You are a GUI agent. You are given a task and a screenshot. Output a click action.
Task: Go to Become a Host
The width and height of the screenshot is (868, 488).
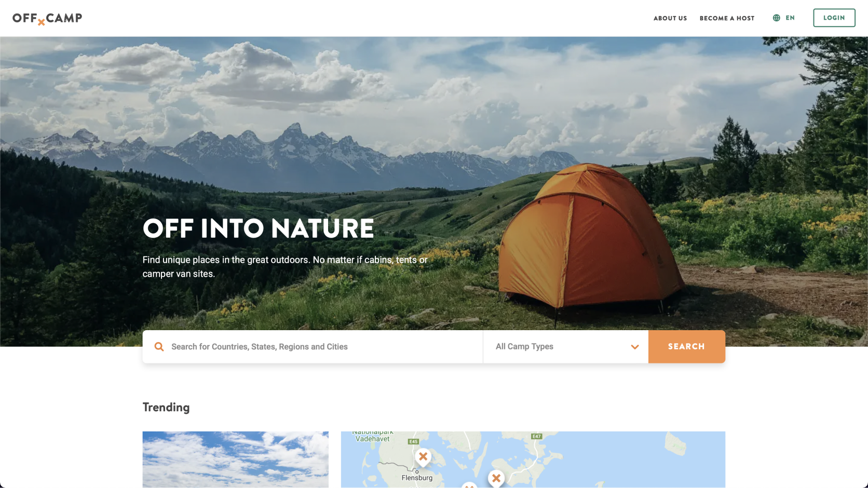[727, 18]
